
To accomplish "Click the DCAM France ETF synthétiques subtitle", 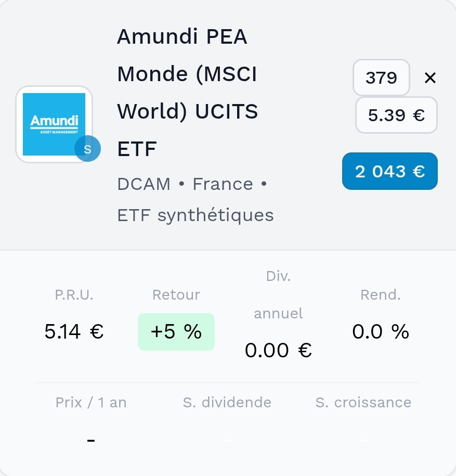I will tap(195, 199).
